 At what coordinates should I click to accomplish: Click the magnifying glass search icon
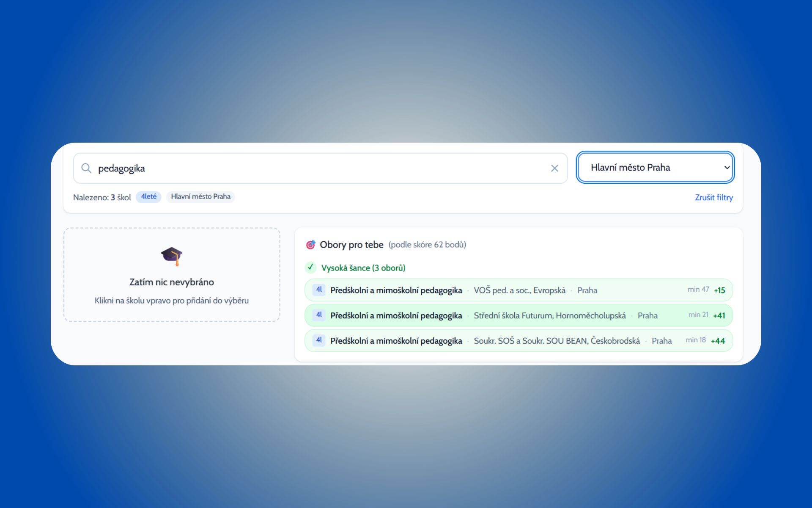click(86, 168)
